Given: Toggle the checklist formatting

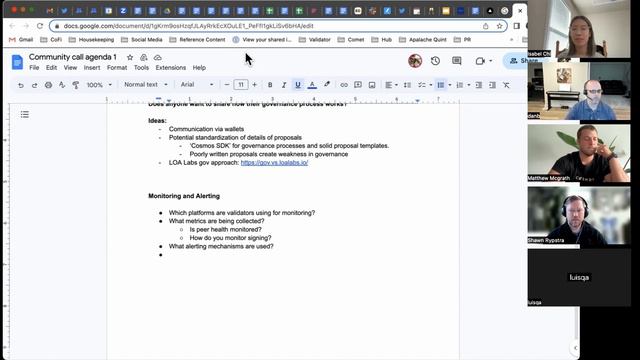Looking at the screenshot, I should coord(422,85).
